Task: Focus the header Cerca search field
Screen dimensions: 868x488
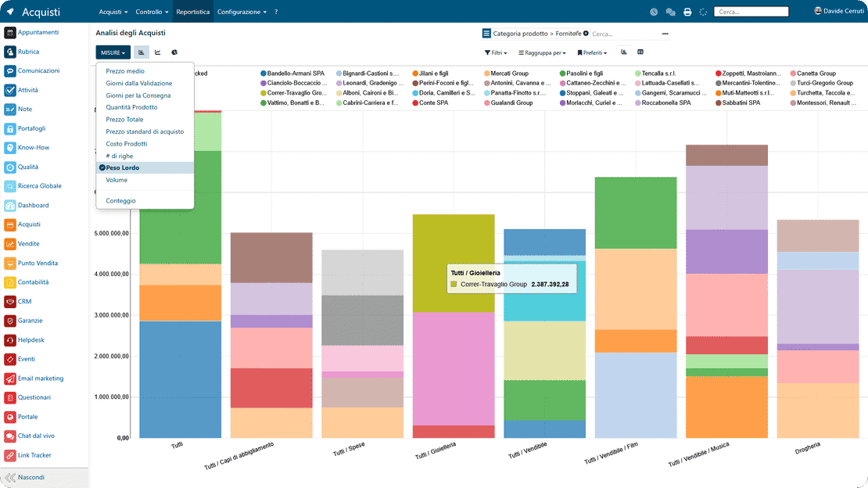Action: (x=751, y=12)
